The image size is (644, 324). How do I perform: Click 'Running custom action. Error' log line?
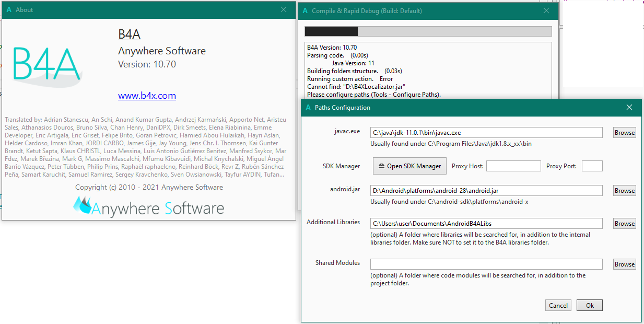[350, 79]
